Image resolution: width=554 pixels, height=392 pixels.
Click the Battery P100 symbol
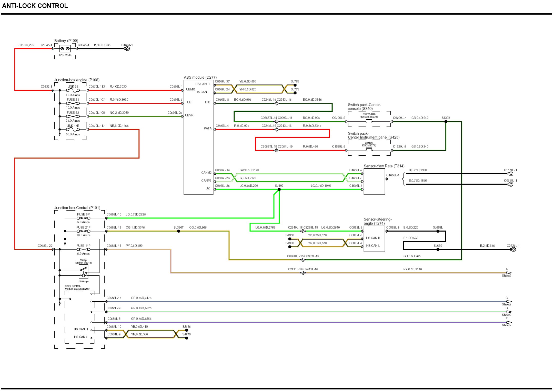(65, 49)
